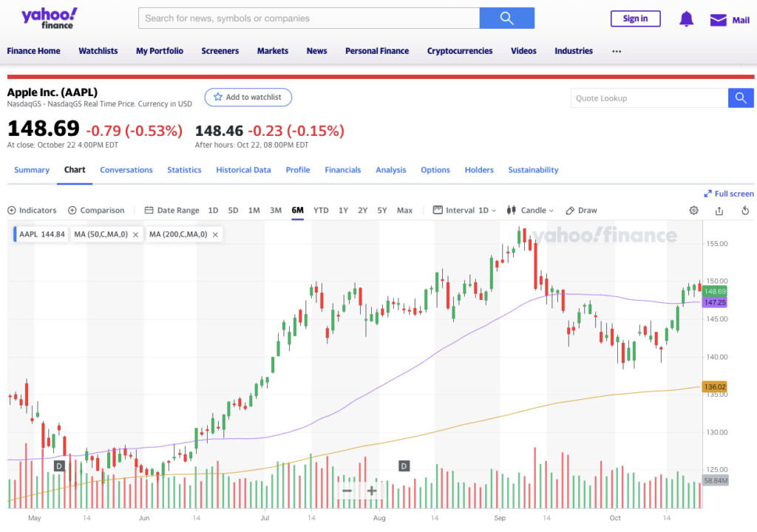Click the May dividend D marker

59,465
